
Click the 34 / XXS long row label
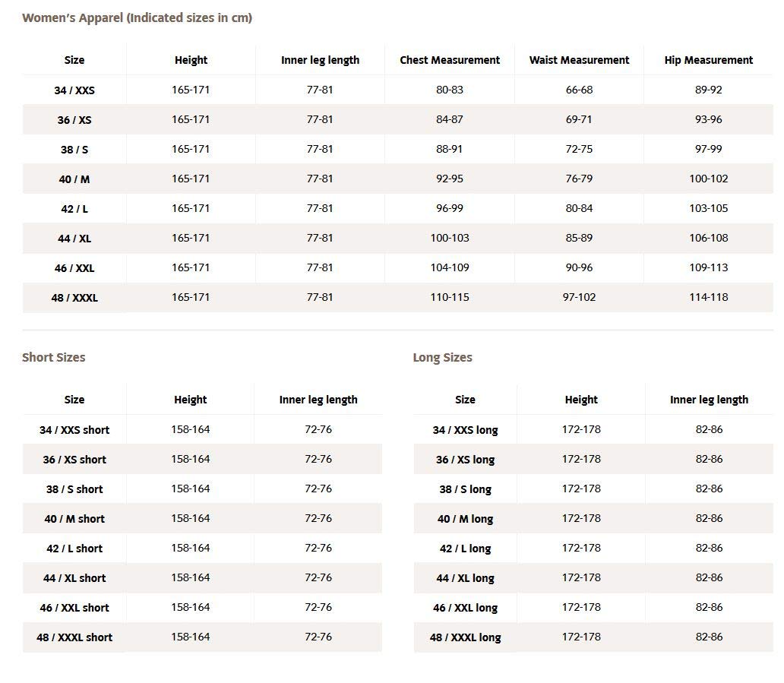click(465, 430)
